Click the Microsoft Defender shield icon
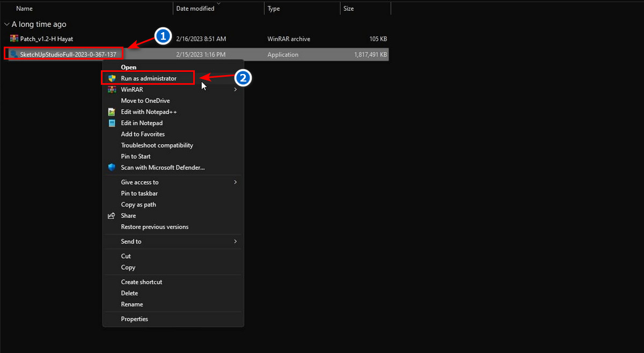Image resolution: width=644 pixels, height=353 pixels. [x=112, y=167]
